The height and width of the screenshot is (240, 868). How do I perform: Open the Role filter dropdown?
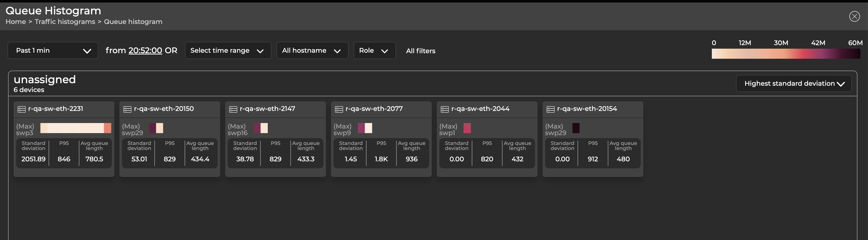tap(374, 50)
